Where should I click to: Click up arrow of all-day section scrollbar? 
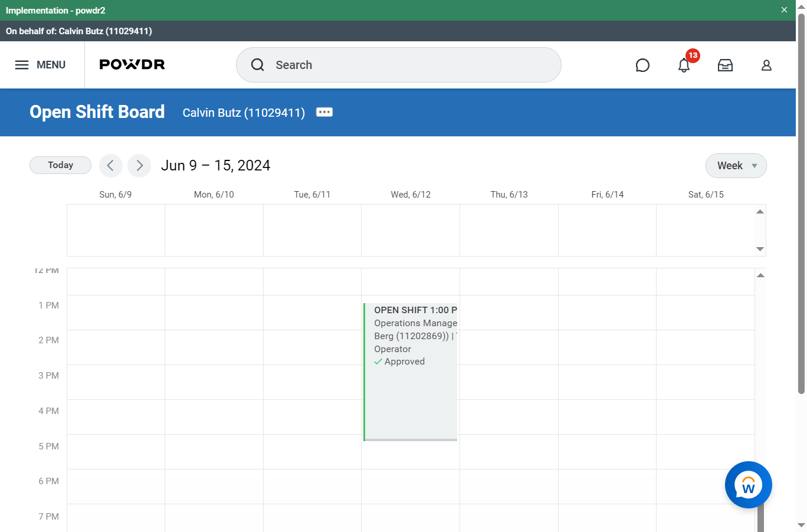[760, 212]
